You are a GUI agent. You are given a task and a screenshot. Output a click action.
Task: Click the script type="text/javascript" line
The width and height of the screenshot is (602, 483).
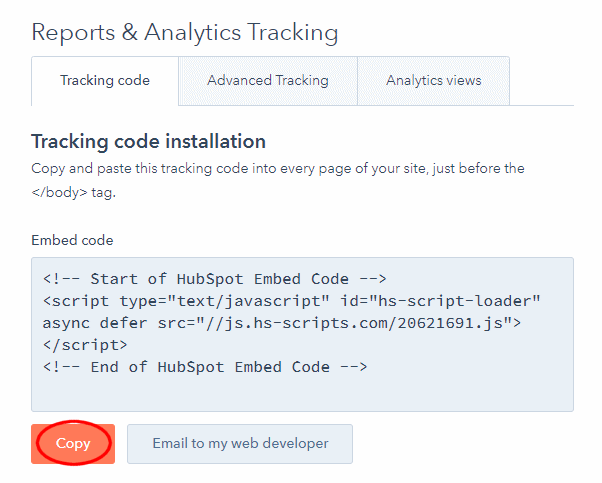pyautogui.click(x=291, y=301)
